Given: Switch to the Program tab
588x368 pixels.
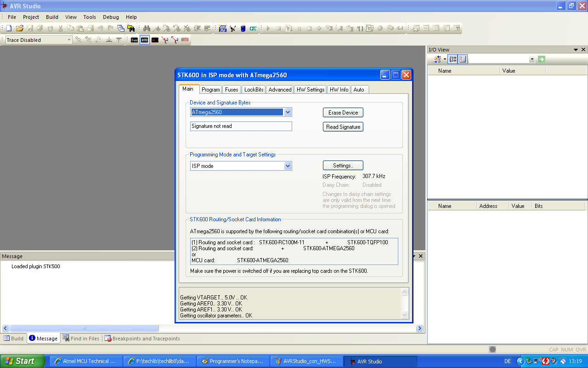Looking at the screenshot, I should (x=211, y=90).
